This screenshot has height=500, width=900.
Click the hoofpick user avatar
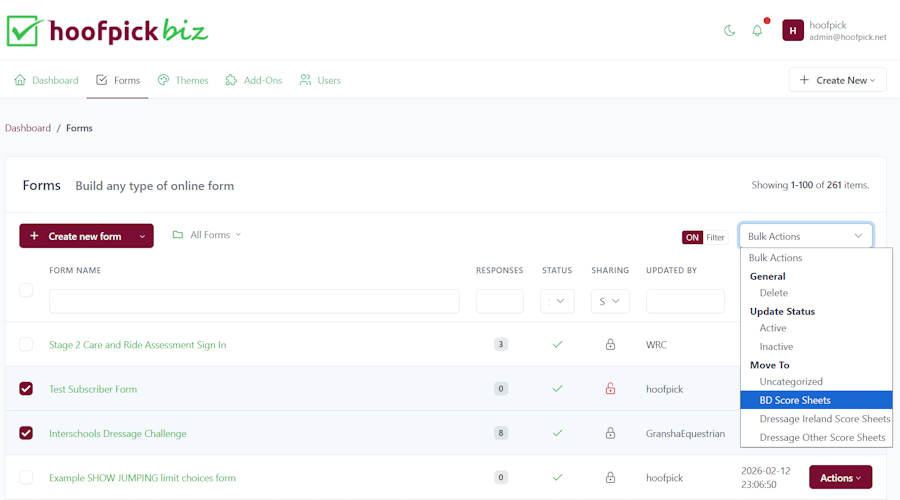[x=793, y=30]
